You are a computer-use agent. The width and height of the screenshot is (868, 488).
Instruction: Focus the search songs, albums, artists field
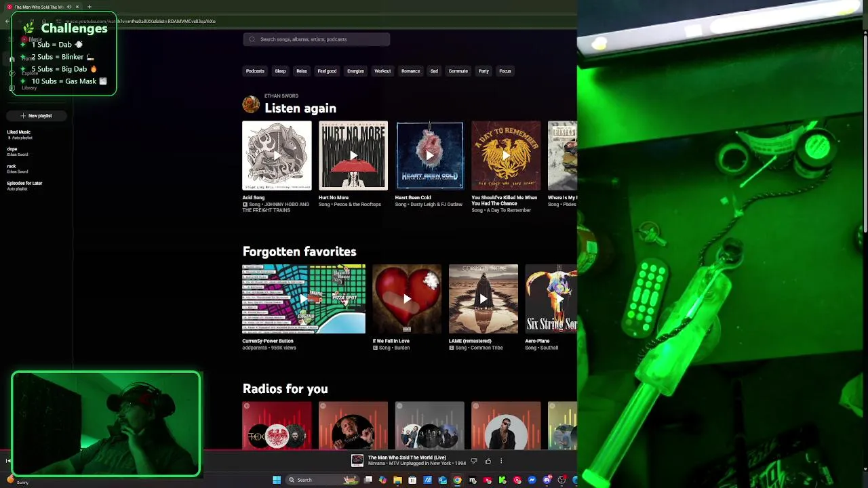317,39
